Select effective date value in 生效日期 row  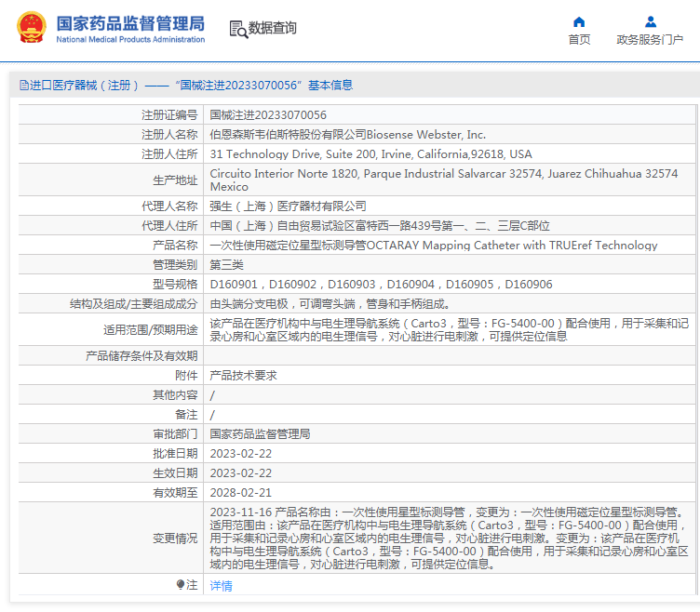tap(240, 473)
